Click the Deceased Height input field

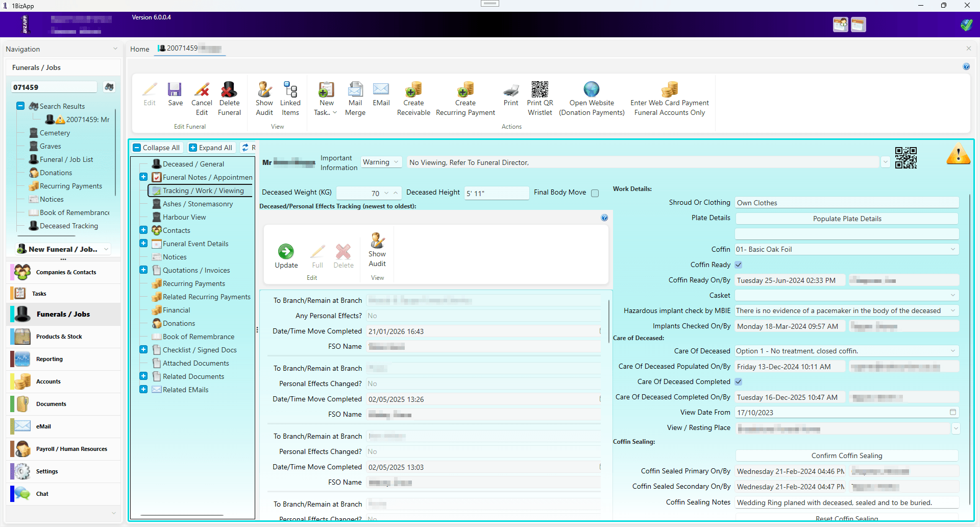coord(496,193)
